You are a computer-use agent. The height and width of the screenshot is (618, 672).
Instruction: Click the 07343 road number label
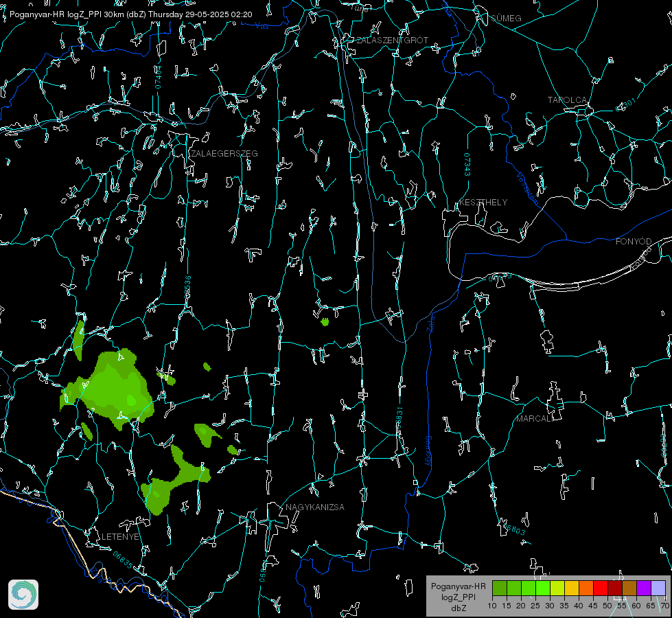pos(467,165)
